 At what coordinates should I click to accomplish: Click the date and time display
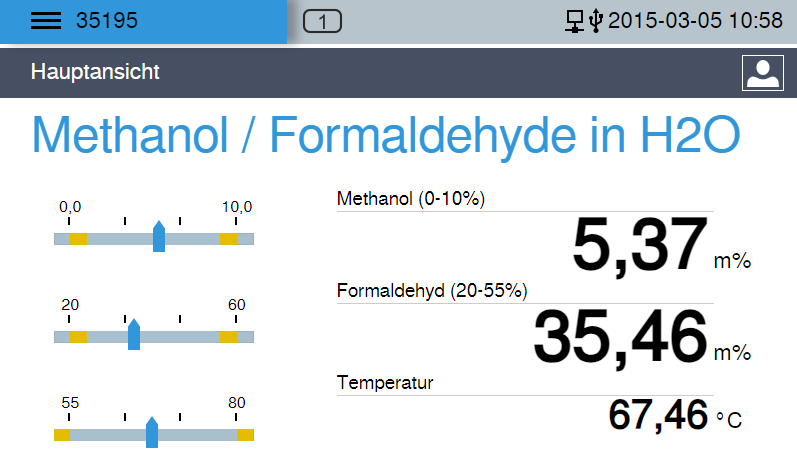pyautogui.click(x=695, y=21)
